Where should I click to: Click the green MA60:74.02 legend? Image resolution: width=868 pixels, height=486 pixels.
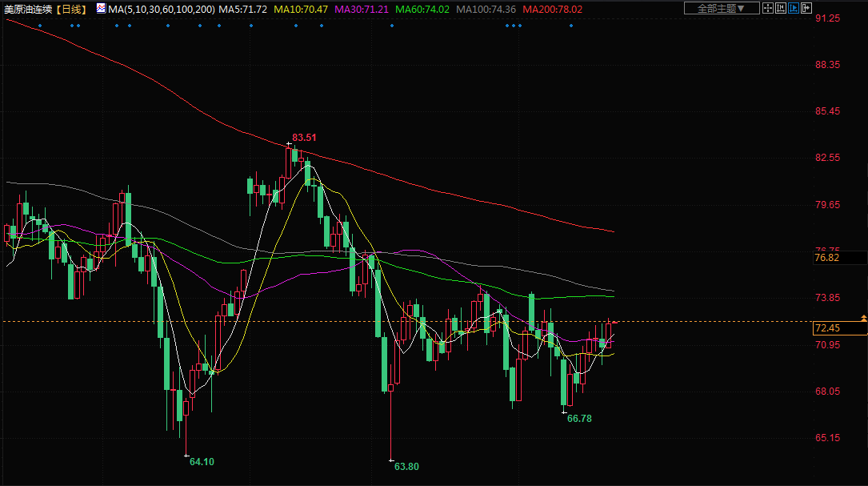(x=423, y=9)
